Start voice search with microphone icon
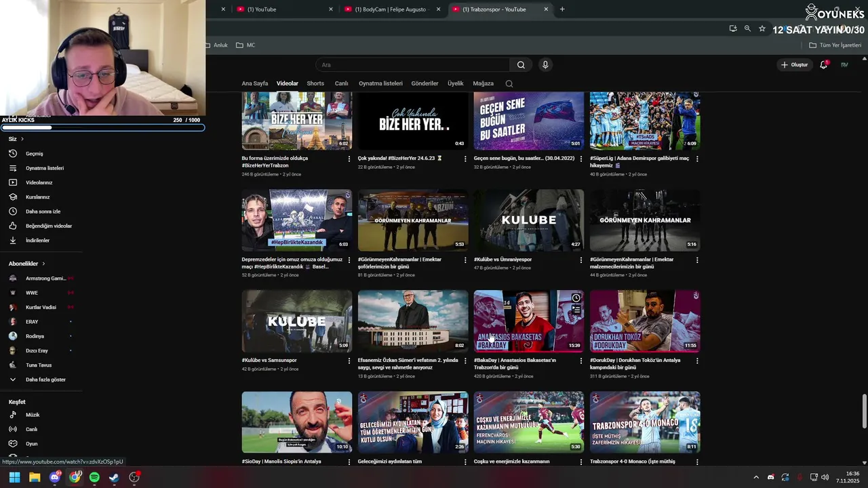 point(545,65)
